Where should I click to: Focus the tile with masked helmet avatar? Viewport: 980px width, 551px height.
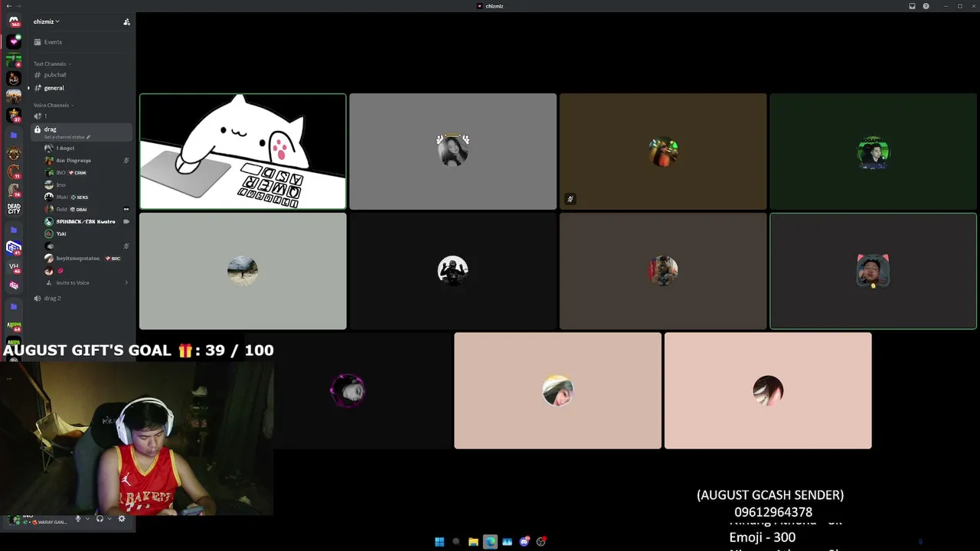[452, 271]
